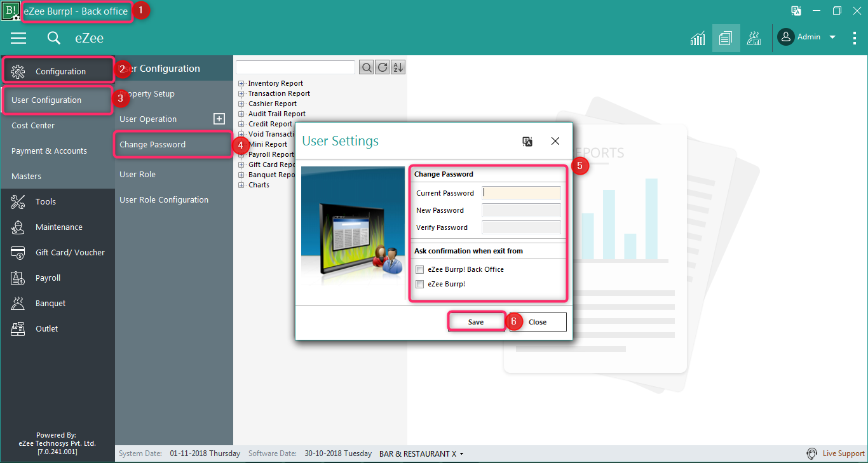Click the eZee Burrp! app logo icon
The image size is (868, 463).
(11, 11)
